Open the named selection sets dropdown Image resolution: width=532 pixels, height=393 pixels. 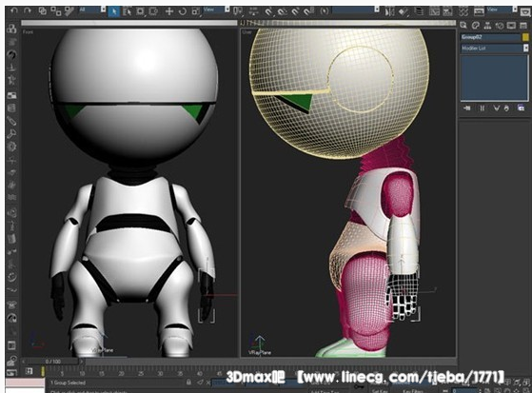coord(355,10)
